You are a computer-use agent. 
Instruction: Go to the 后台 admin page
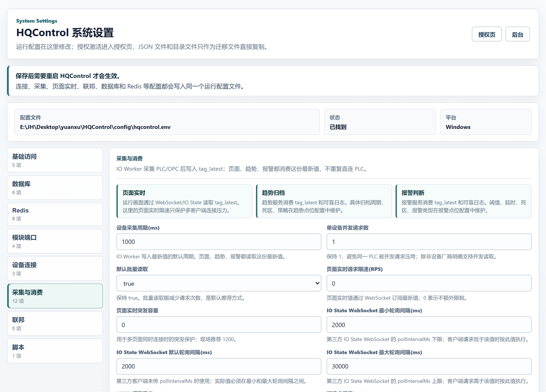517,34
